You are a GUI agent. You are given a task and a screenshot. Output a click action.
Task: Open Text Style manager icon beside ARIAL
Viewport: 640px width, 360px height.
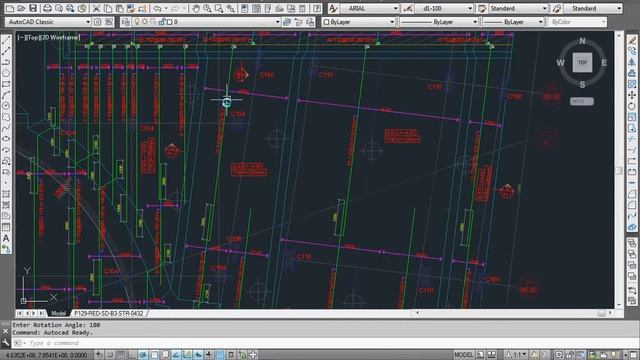tap(333, 8)
